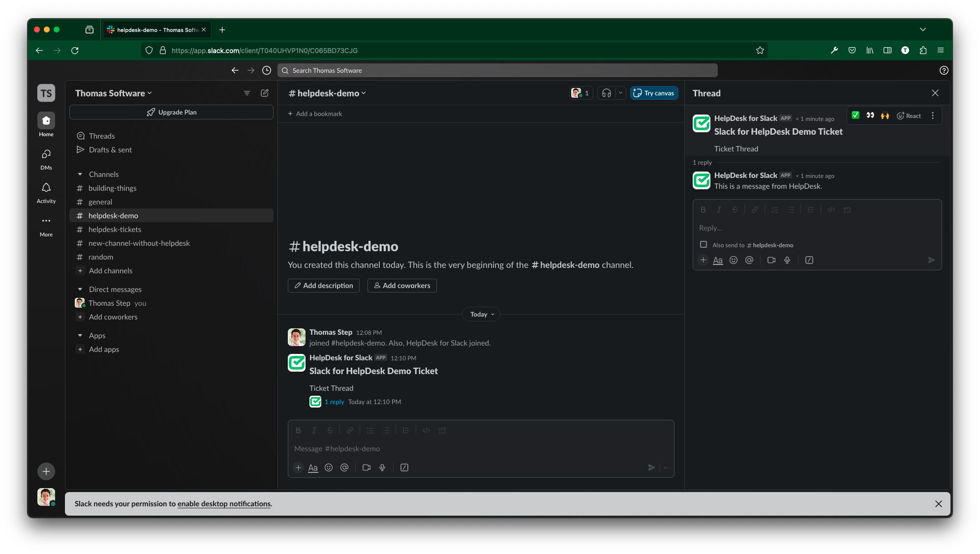The image size is (980, 554).
Task: Open browser tab list chevron
Action: pyautogui.click(x=923, y=29)
